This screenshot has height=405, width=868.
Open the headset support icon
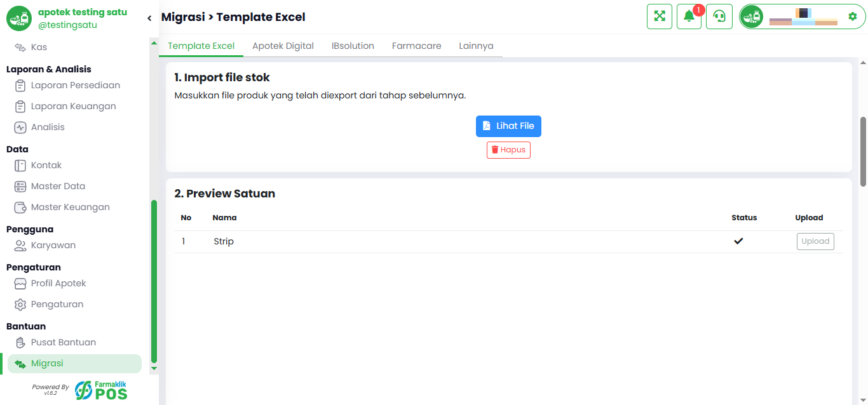tap(719, 17)
